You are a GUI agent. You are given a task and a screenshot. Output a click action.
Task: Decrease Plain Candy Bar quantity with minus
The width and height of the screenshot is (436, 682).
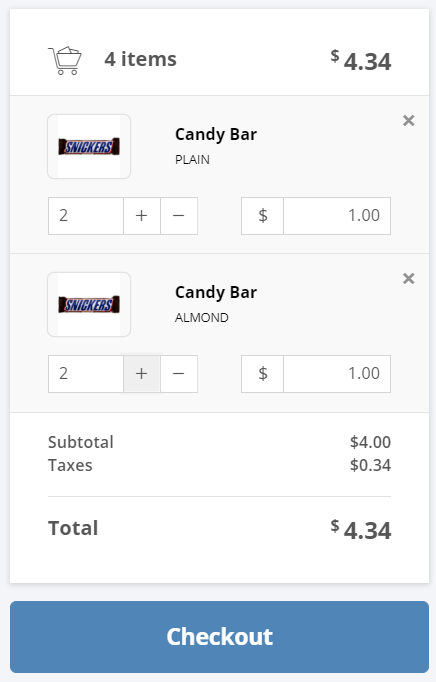click(179, 216)
